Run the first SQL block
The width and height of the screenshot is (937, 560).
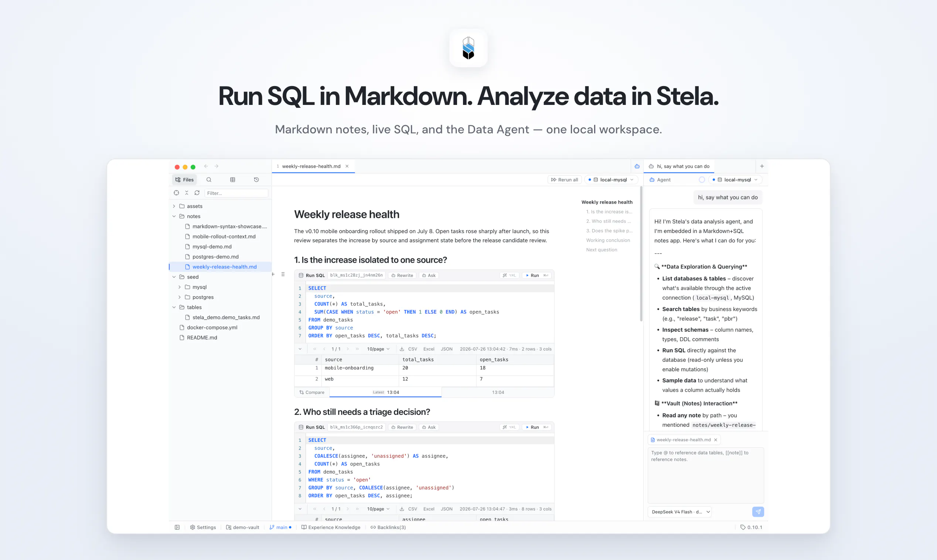537,276
